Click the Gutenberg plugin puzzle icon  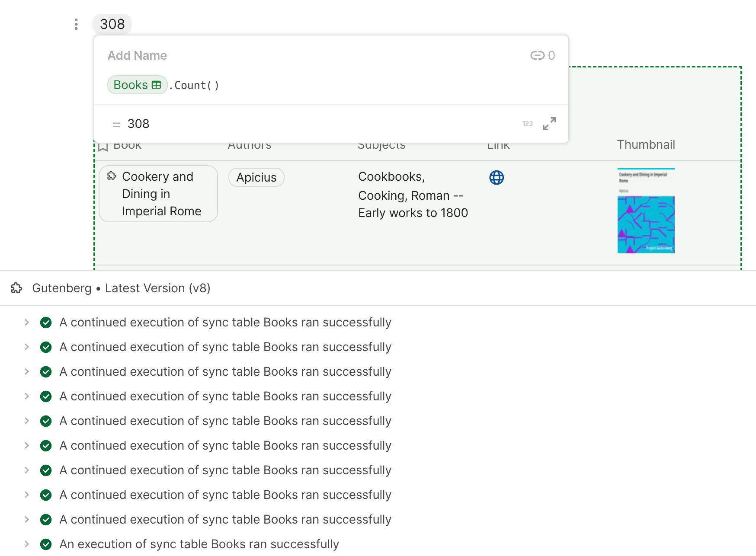point(17,288)
